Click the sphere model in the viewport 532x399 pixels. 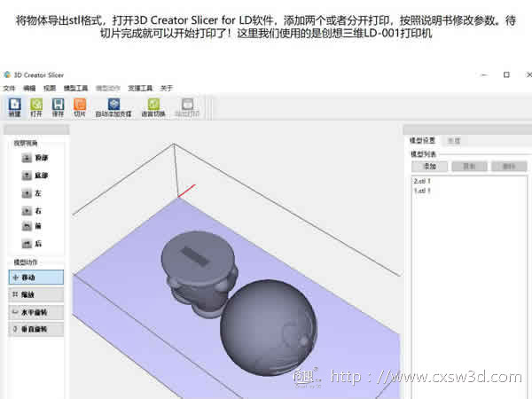click(268, 327)
